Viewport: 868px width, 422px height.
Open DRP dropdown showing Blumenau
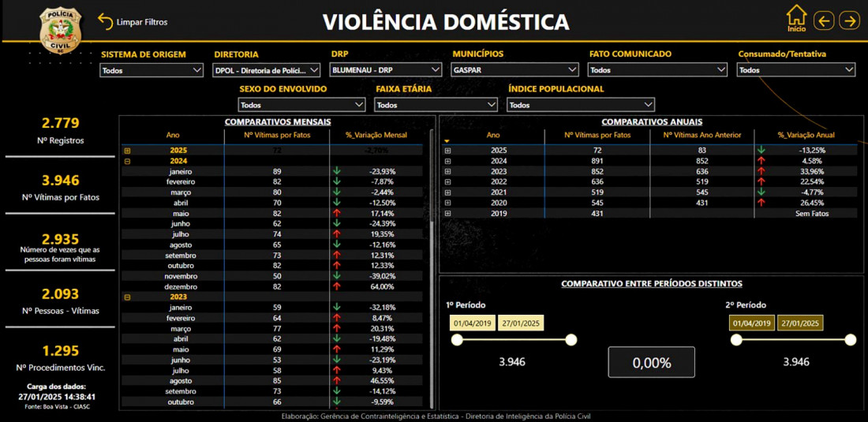click(386, 69)
